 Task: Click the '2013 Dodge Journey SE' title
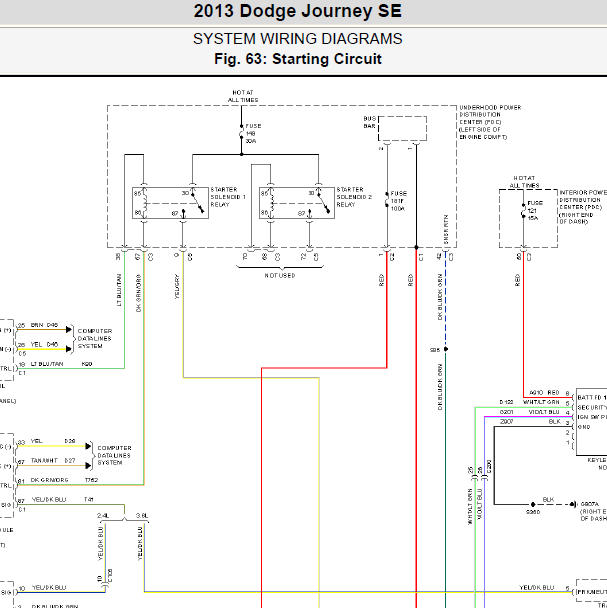coord(297,11)
